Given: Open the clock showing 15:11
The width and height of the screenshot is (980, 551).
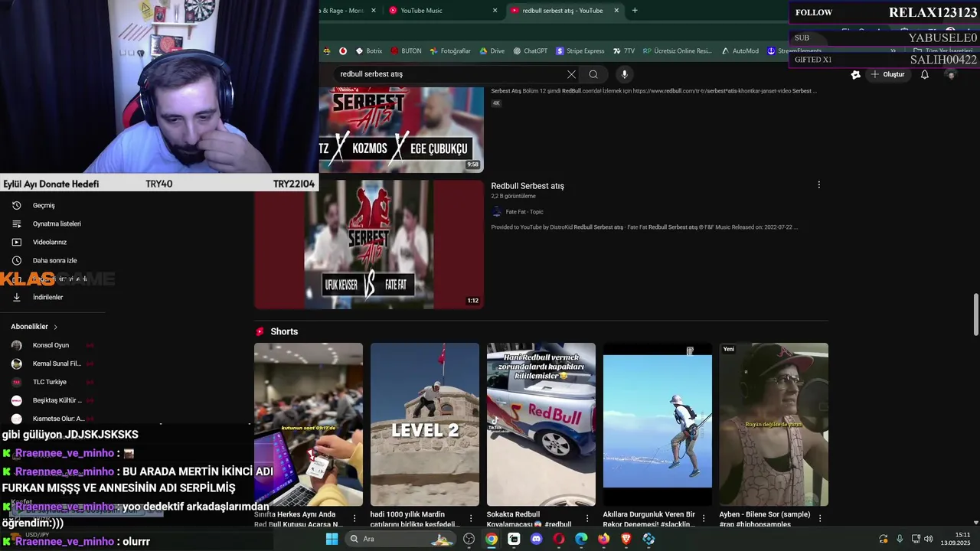Looking at the screenshot, I should coord(955,539).
